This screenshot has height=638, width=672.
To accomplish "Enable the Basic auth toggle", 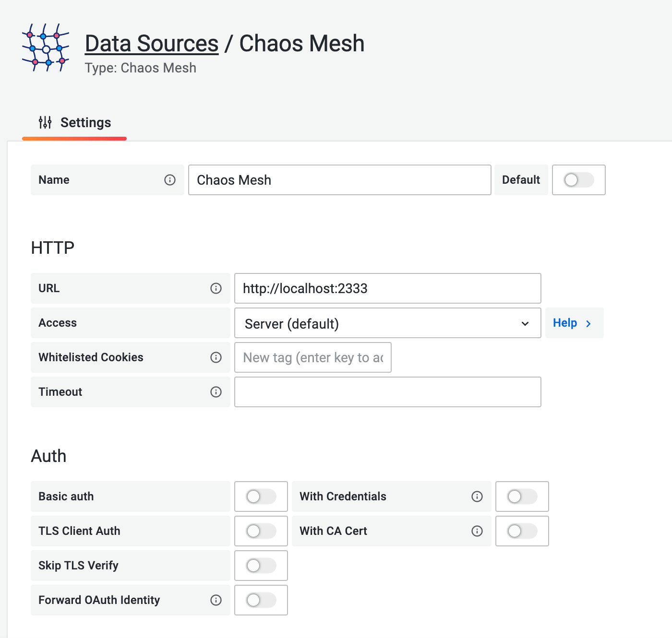I will tap(261, 496).
